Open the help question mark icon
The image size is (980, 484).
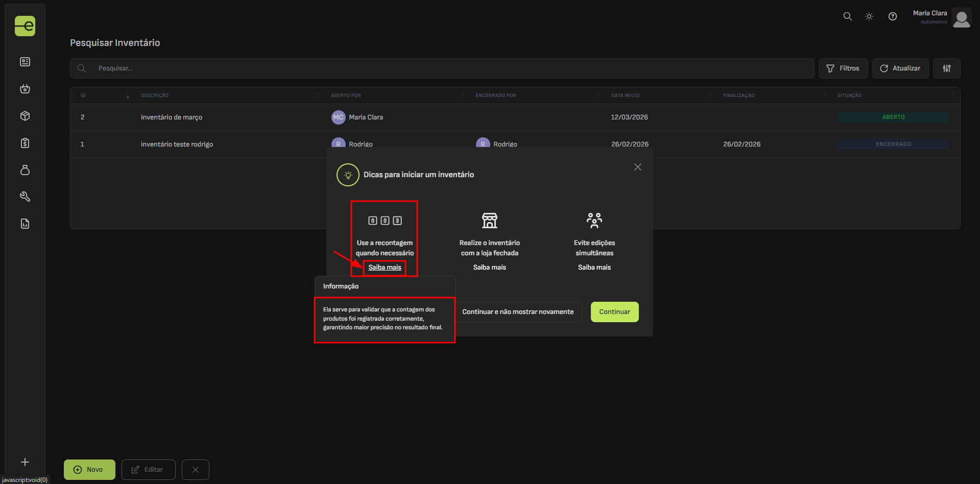click(x=892, y=16)
